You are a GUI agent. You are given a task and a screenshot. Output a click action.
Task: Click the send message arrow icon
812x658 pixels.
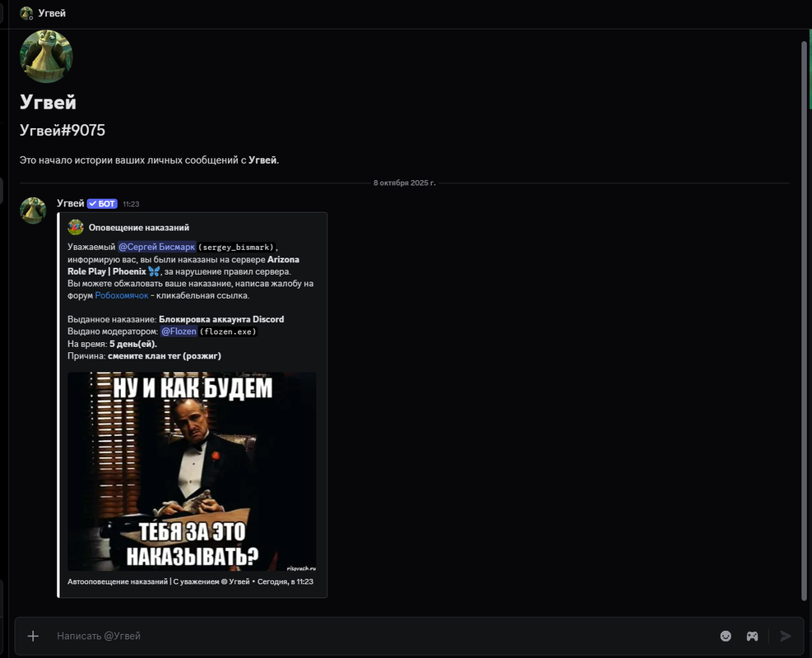click(786, 636)
